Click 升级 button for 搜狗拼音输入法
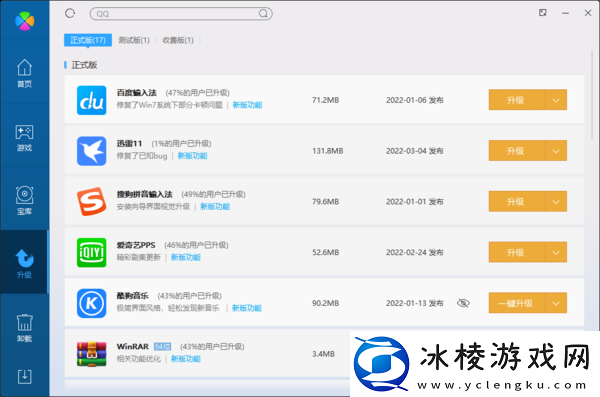This screenshot has height=397, width=600. tap(517, 201)
